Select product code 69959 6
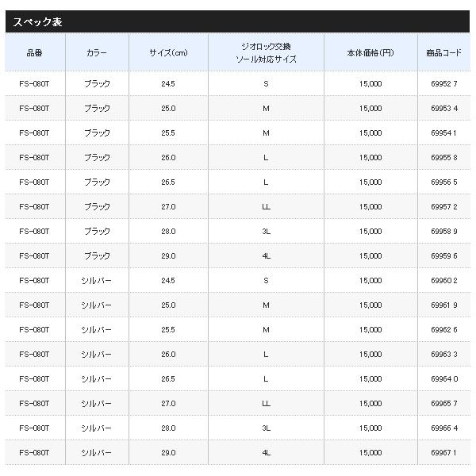The width and height of the screenshot is (476, 476). click(444, 255)
